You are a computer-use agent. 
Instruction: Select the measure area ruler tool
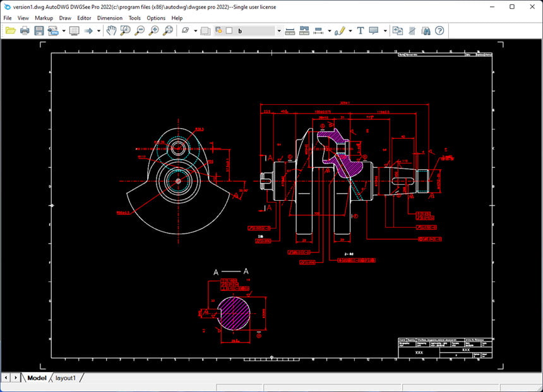304,31
